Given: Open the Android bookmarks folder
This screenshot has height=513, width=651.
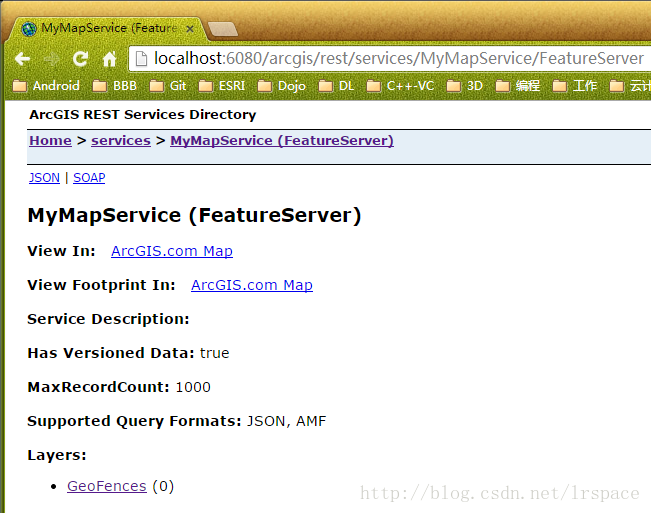Looking at the screenshot, I should point(46,86).
